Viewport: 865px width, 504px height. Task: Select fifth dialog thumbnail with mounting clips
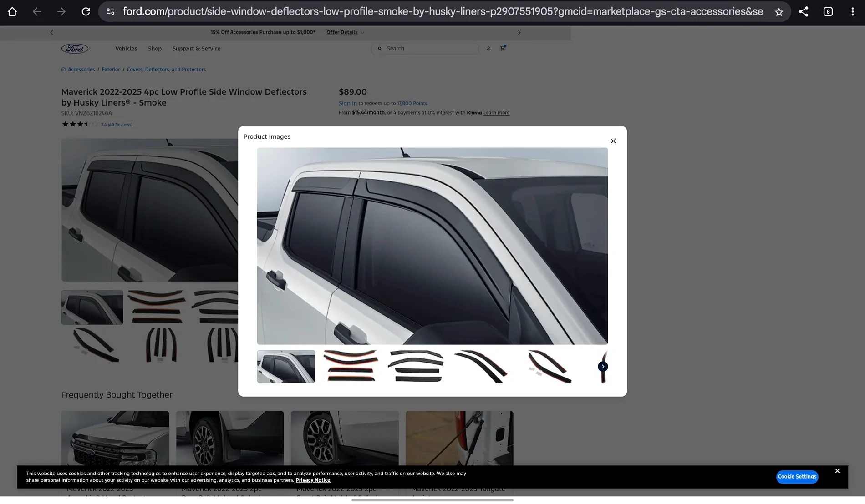point(550,367)
